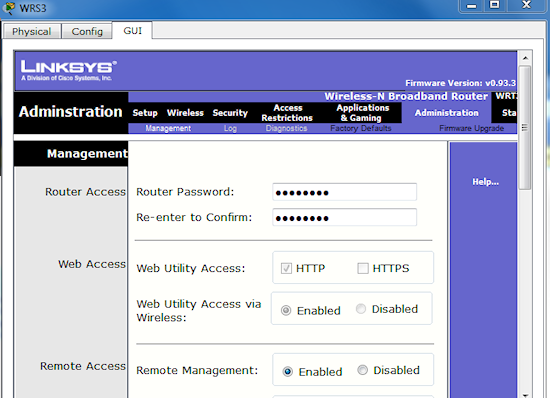Switch to the Config tab
Viewport: 550px width, 398px height.
pyautogui.click(x=87, y=32)
